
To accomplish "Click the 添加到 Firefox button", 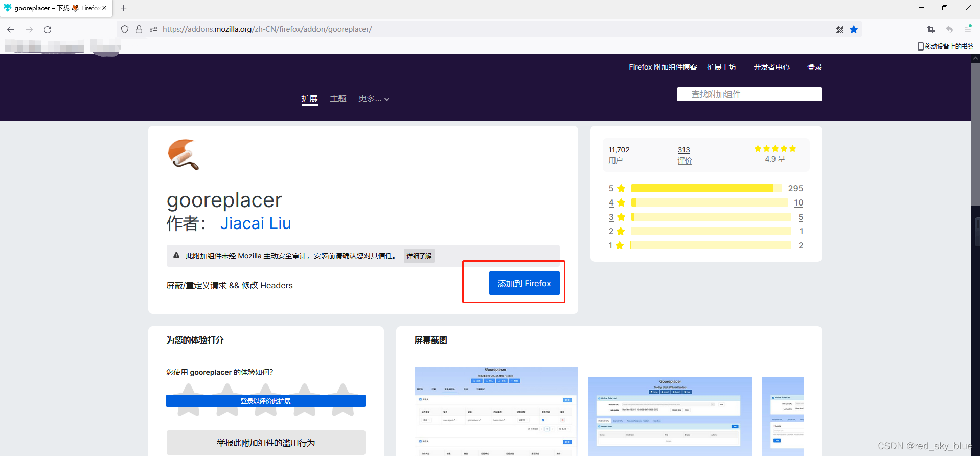I will [524, 283].
